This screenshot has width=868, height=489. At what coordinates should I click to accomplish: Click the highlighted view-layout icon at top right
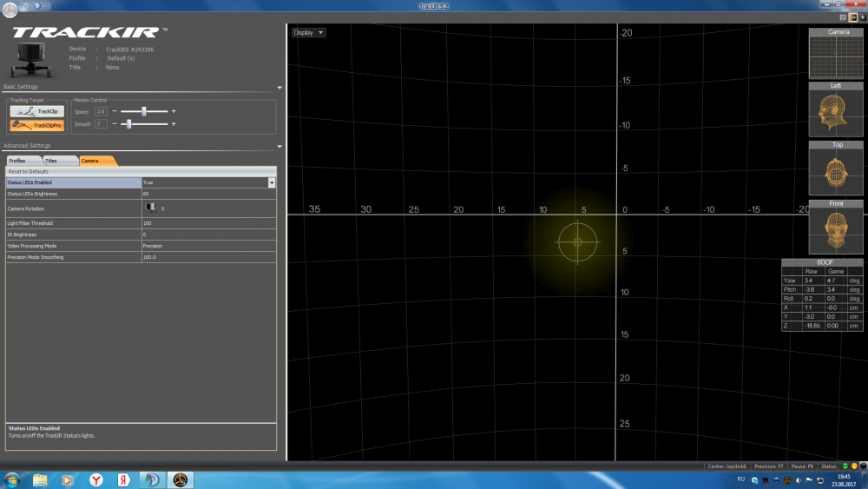(x=853, y=17)
